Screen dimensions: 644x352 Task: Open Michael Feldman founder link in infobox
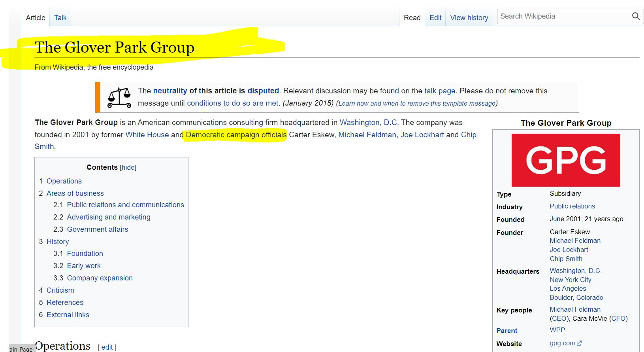pyautogui.click(x=575, y=240)
